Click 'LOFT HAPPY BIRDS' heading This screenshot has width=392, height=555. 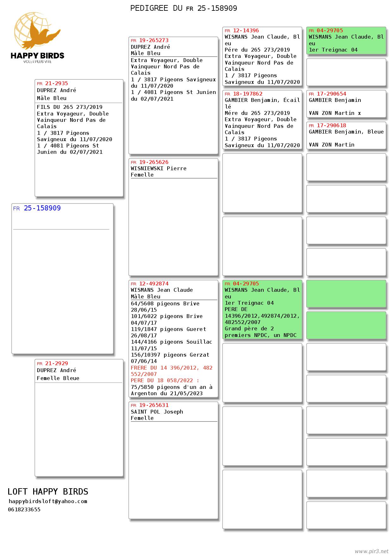click(x=48, y=491)
